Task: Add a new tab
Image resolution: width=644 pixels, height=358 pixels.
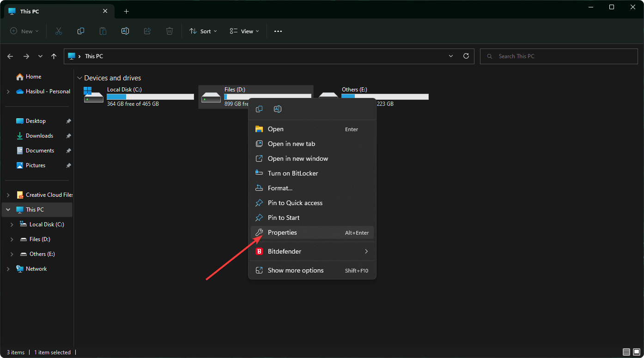Action: (x=127, y=11)
